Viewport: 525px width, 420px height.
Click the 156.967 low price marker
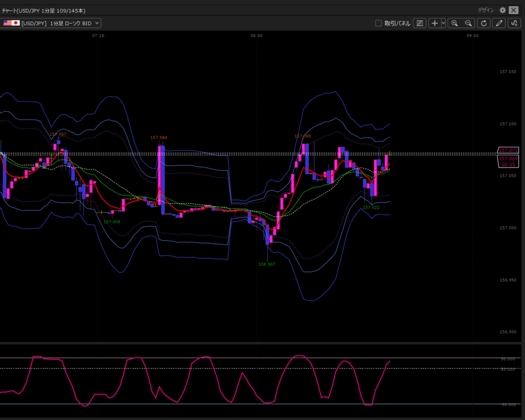[267, 264]
